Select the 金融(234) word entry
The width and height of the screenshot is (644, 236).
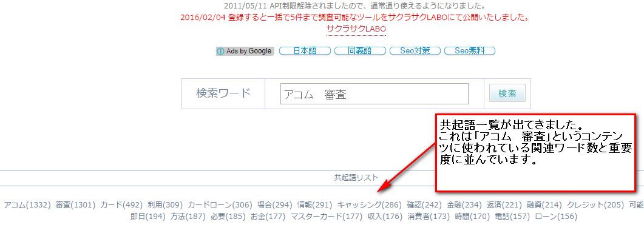[x=464, y=205]
